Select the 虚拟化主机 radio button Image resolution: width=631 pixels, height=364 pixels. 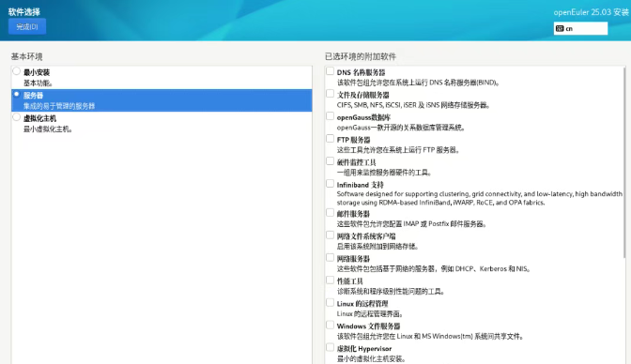(x=17, y=117)
